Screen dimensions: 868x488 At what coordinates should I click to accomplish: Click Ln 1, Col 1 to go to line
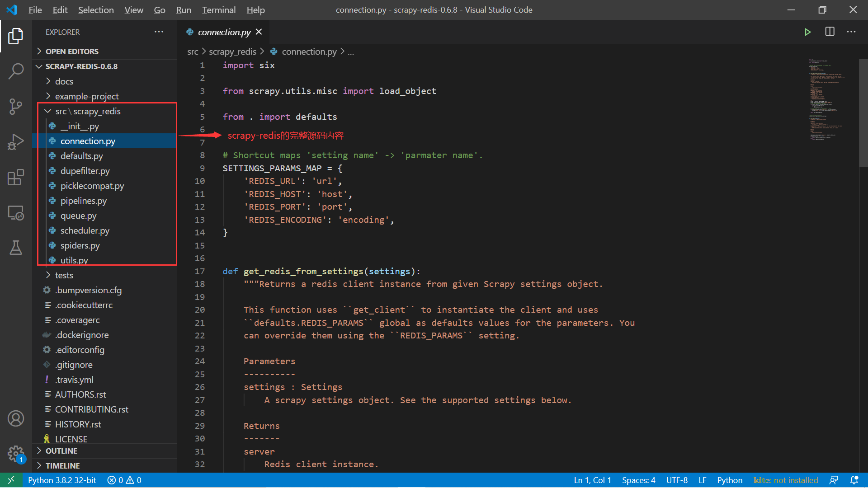pyautogui.click(x=592, y=480)
